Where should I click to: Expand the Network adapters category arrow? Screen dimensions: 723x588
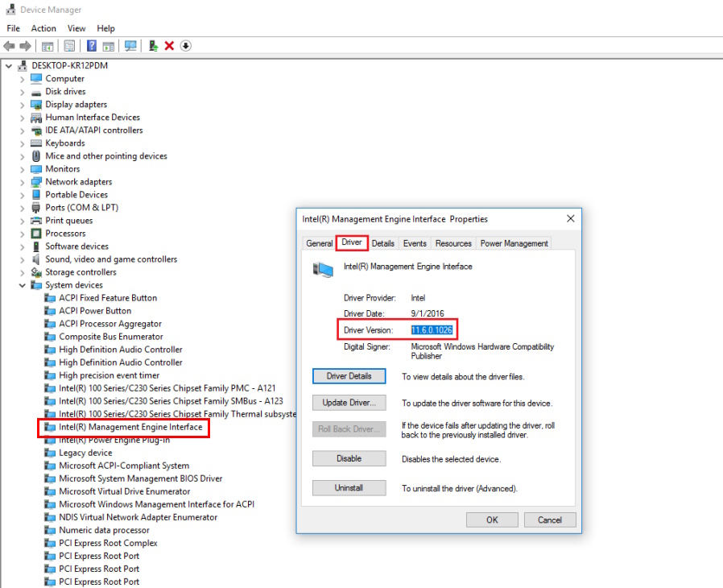tap(22, 182)
